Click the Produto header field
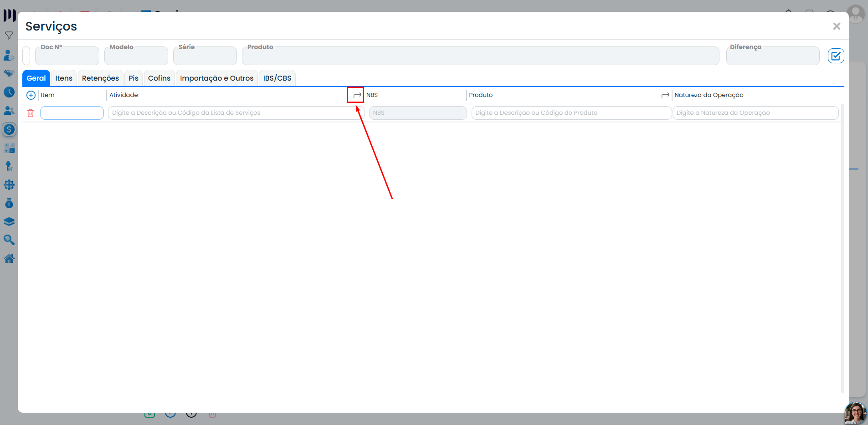This screenshot has height=425, width=868. 480,56
